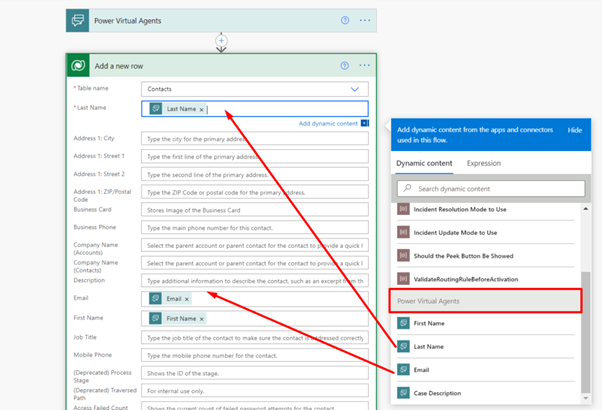Screen dimensions: 602x410
Task: Click the Last Name dynamic content icon
Action: click(403, 346)
